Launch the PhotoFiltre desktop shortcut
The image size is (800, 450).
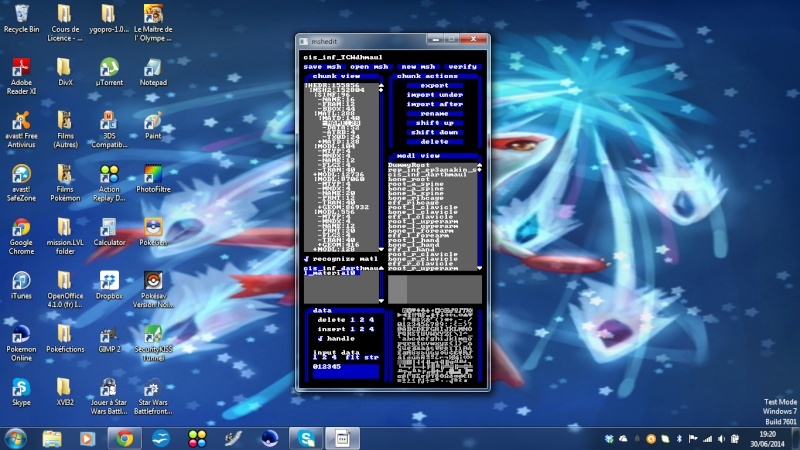[153, 179]
